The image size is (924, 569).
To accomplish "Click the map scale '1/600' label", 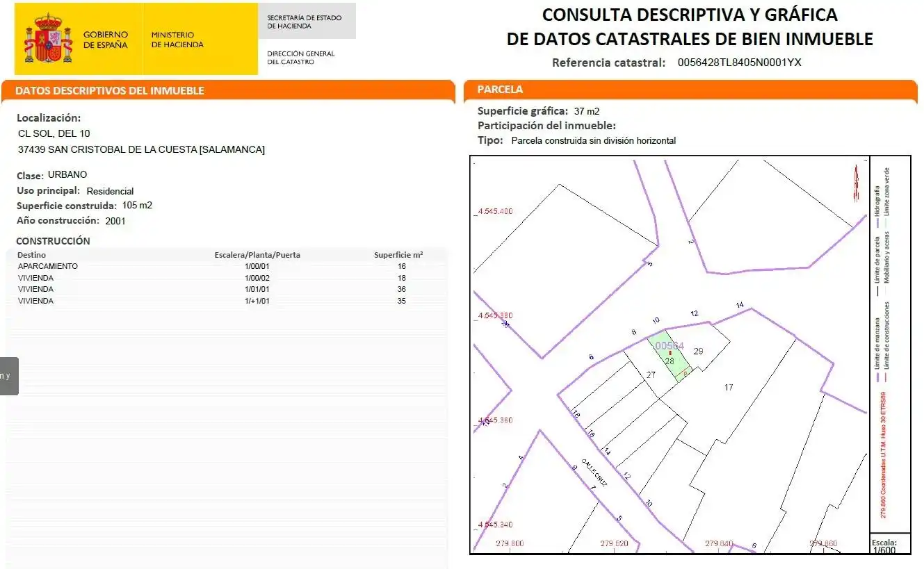I will (884, 550).
